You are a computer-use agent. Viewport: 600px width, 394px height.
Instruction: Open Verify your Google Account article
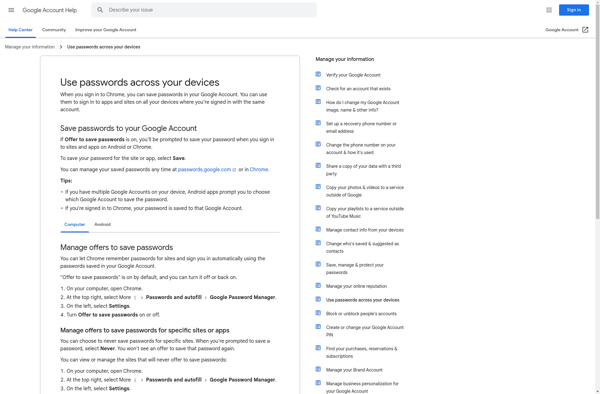[x=353, y=75]
